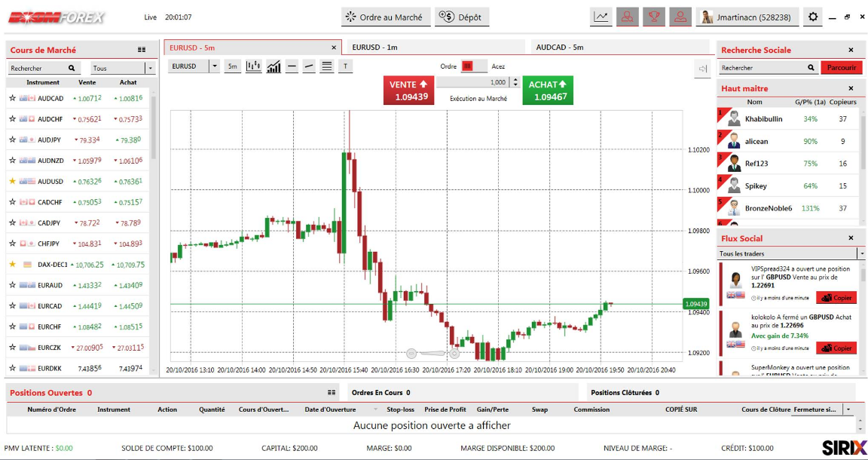Screen dimensions: 868x460
Task: Toggle grid layout of Positions Ouvertes
Action: (332, 392)
